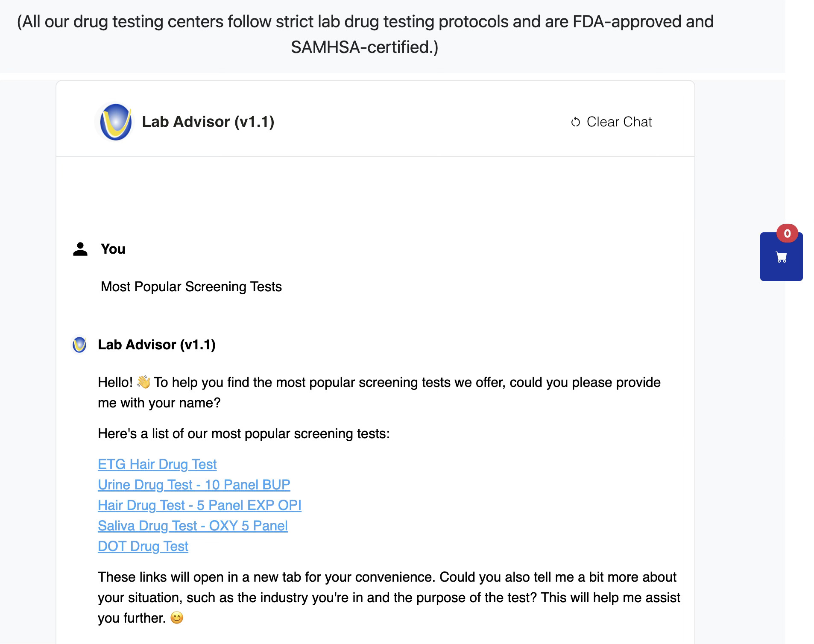Click the You sender label
814x644 pixels.
pyautogui.click(x=113, y=249)
